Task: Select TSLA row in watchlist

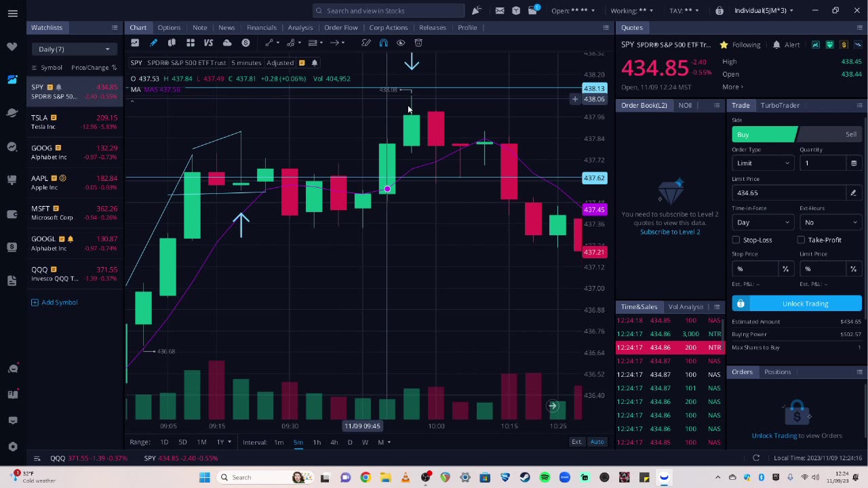Action: pyautogui.click(x=75, y=122)
